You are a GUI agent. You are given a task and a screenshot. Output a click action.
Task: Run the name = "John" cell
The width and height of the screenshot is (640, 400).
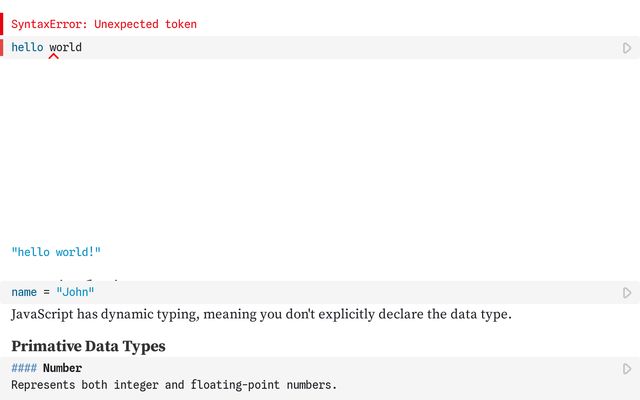pos(627,293)
